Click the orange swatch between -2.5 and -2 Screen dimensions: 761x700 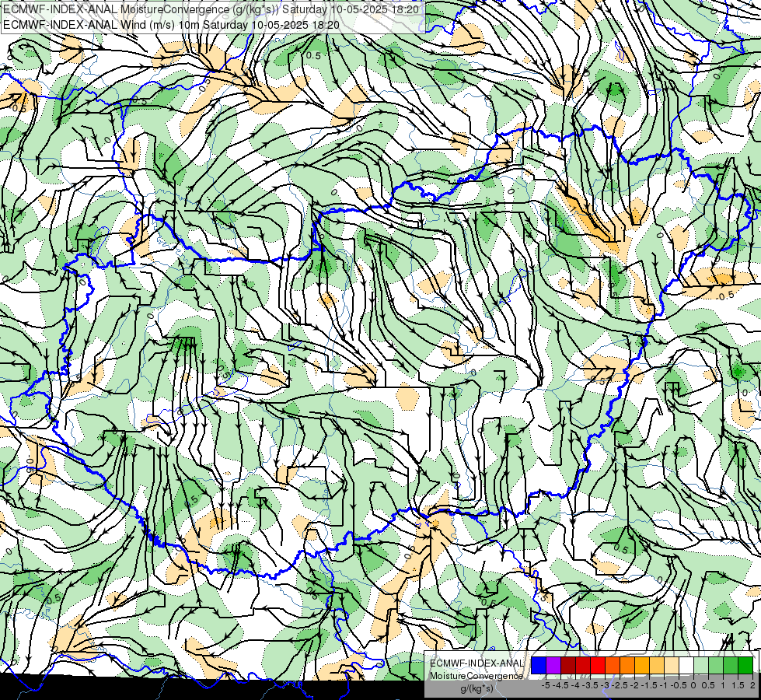click(x=627, y=665)
